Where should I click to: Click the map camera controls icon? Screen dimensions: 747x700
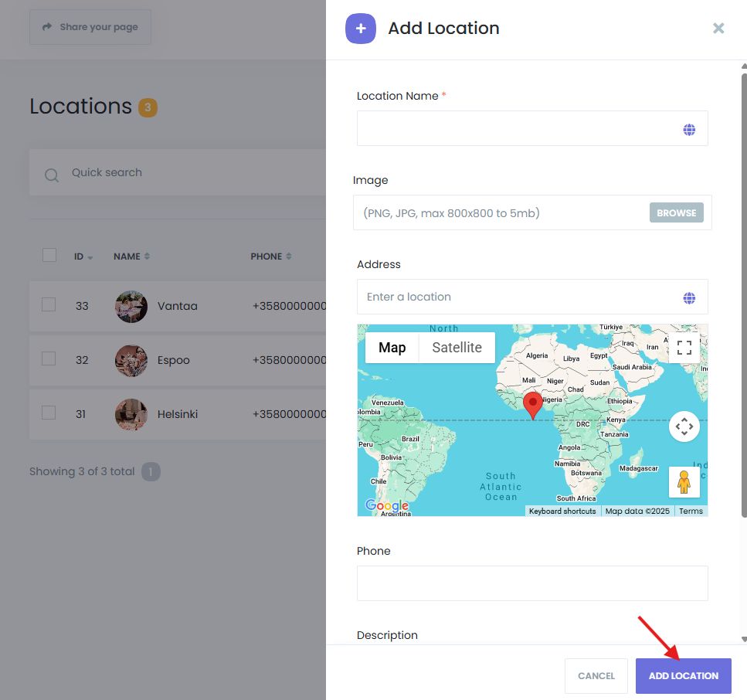point(684,426)
